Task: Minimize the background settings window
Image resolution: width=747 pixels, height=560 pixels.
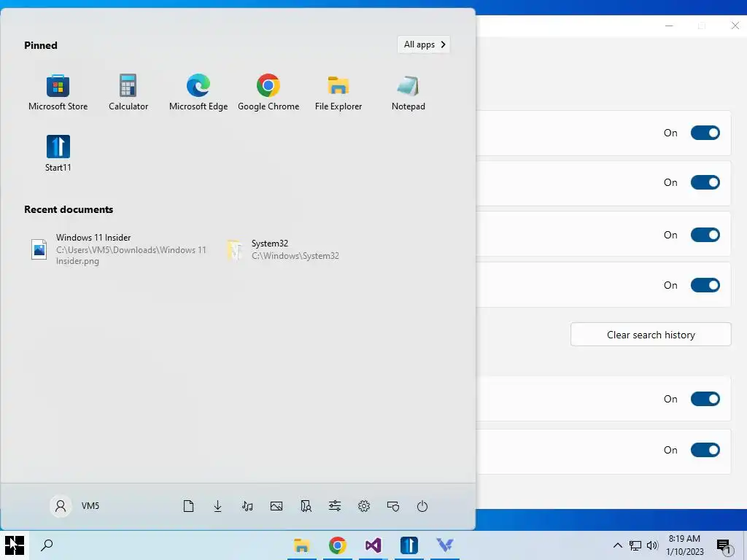Action: (x=669, y=26)
